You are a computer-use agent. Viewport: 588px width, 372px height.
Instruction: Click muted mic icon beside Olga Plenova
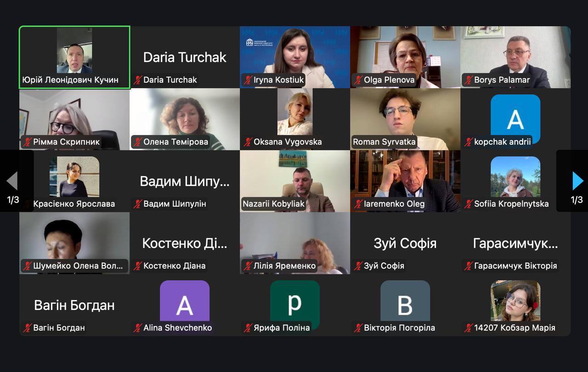pyautogui.click(x=358, y=80)
